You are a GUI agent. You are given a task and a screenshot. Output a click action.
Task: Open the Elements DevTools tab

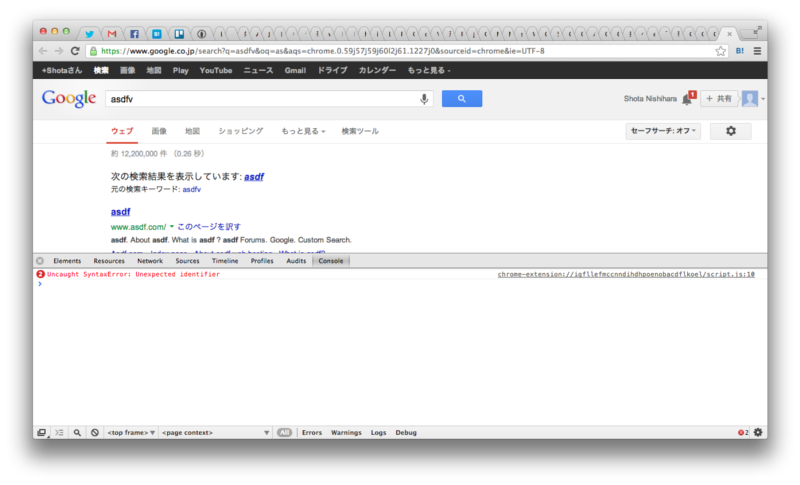(x=67, y=261)
